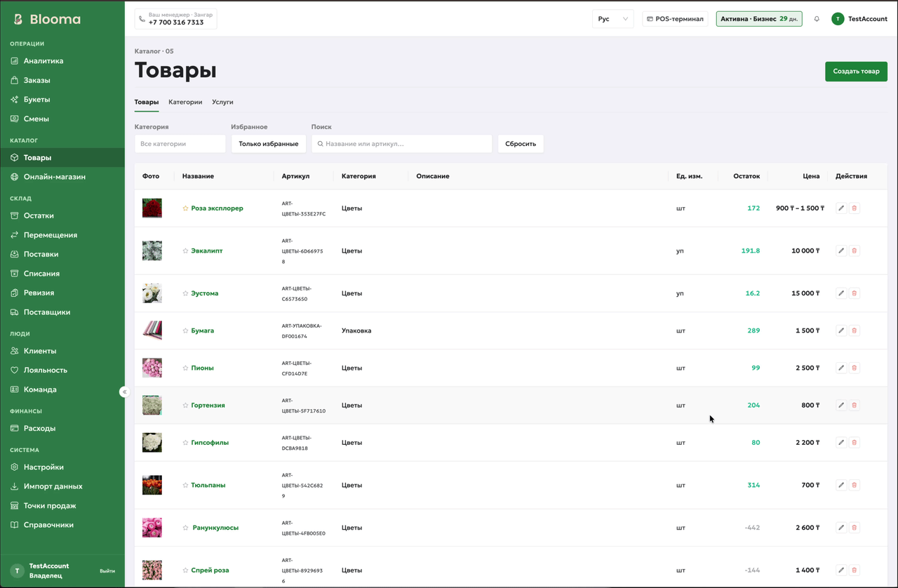
Task: Open the Все категории dropdown
Action: point(180,144)
